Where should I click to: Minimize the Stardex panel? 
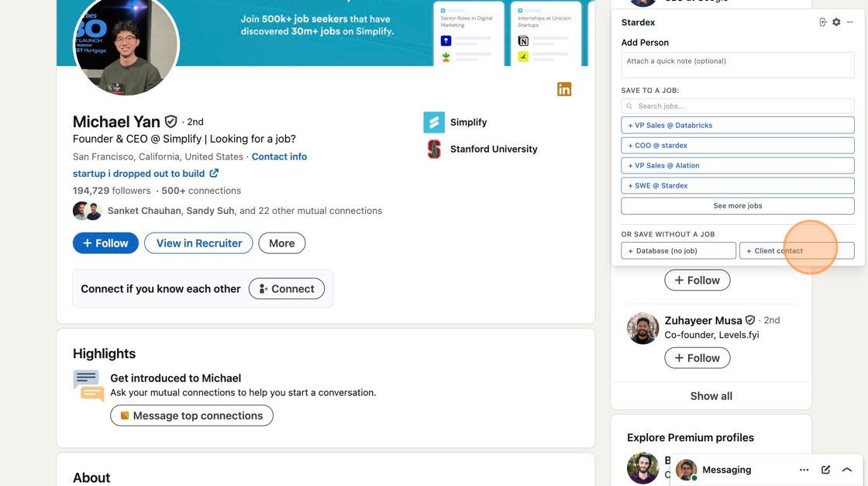[x=849, y=22]
